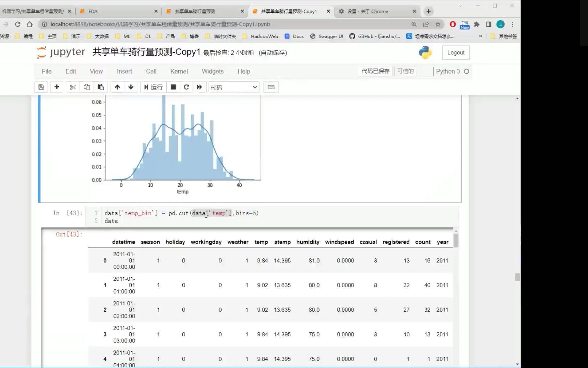
Task: Go to the Chrome home page
Action: click(30, 24)
